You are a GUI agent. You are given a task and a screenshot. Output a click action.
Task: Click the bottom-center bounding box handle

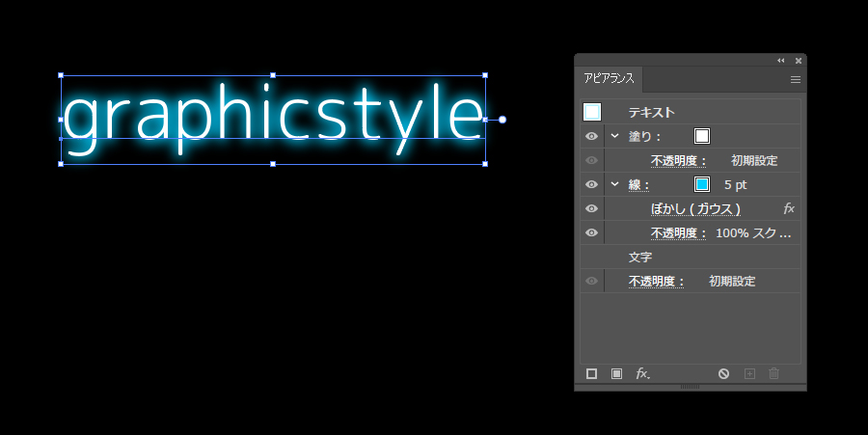point(273,164)
